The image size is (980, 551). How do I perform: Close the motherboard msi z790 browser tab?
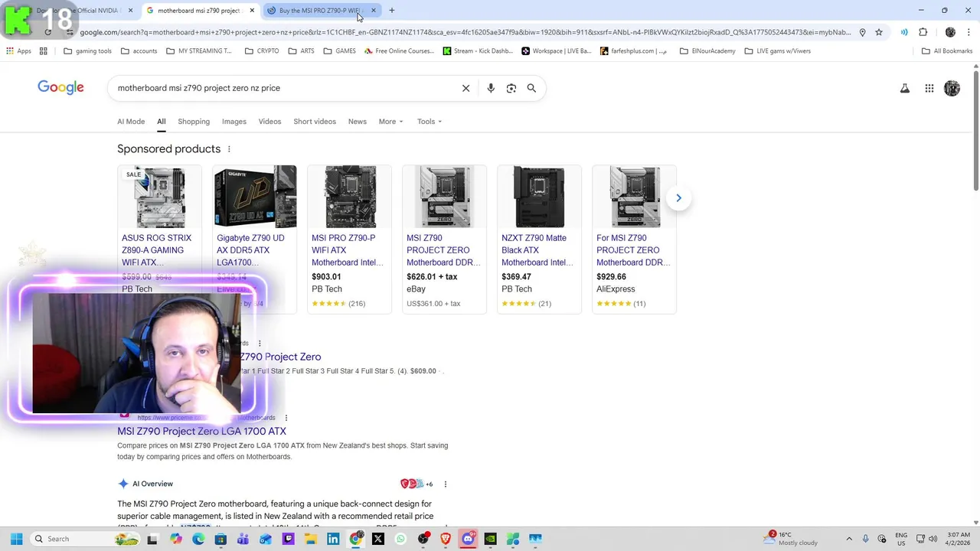tap(252, 11)
